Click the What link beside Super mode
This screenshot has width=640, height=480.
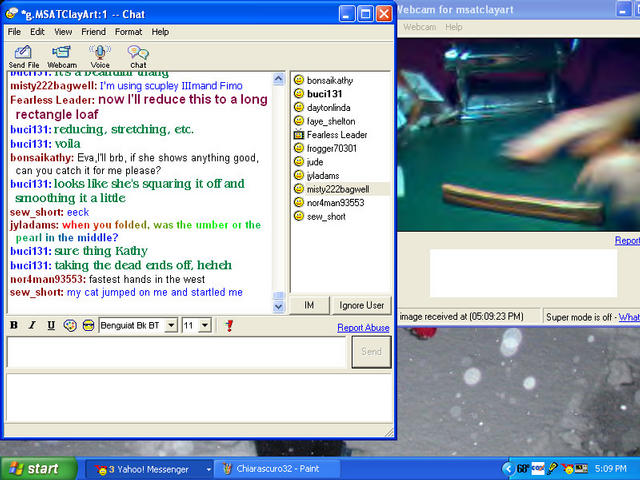(629, 317)
